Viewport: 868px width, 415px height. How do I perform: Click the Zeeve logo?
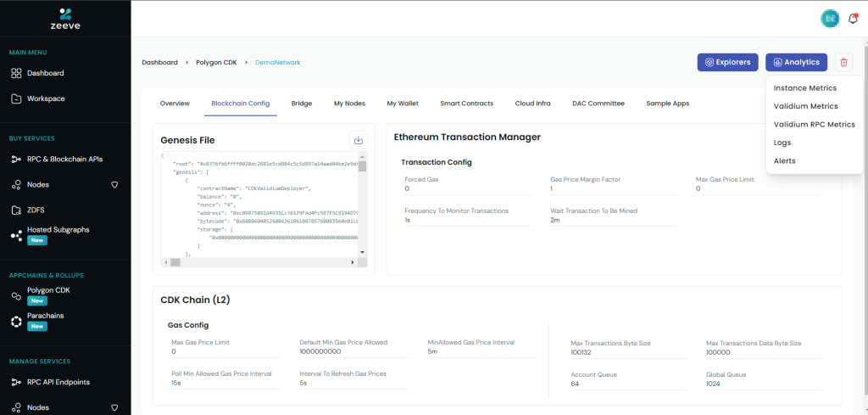click(65, 17)
